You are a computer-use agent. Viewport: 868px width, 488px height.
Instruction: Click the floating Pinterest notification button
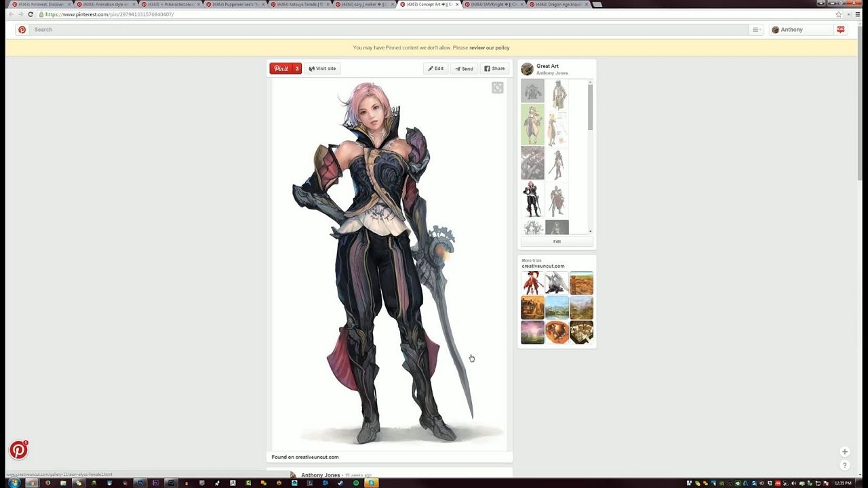[18, 450]
